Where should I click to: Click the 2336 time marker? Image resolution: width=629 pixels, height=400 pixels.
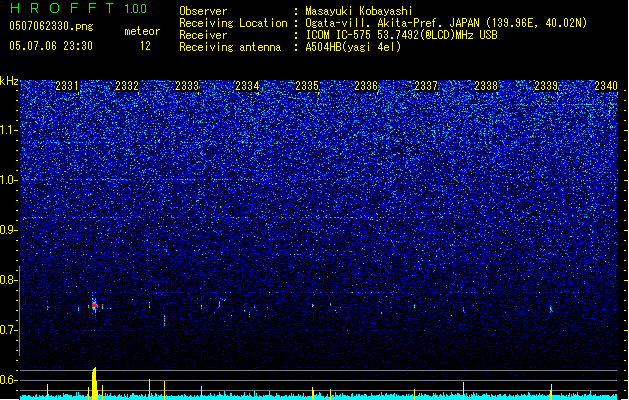click(x=366, y=86)
